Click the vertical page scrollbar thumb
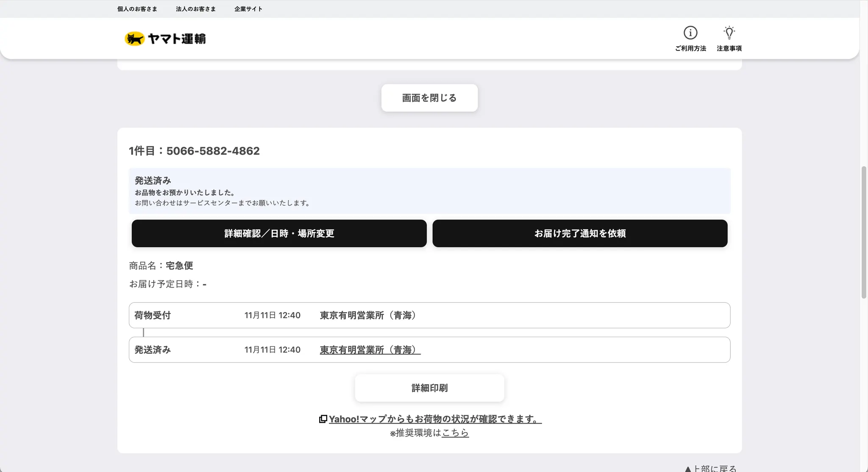 click(864, 232)
